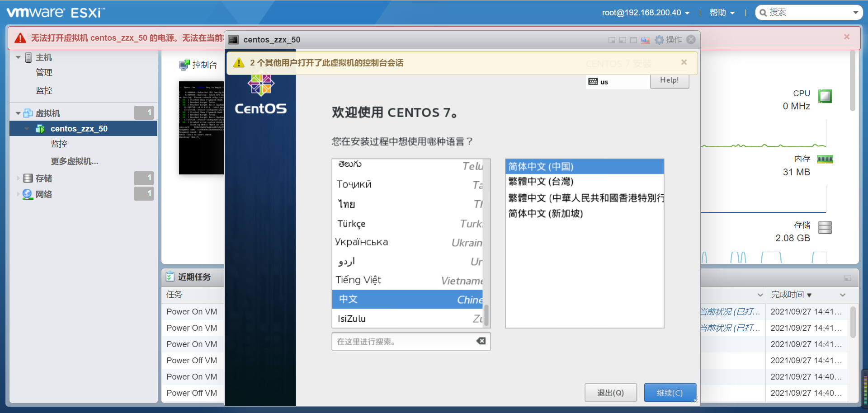Click the language search input field

click(411, 342)
